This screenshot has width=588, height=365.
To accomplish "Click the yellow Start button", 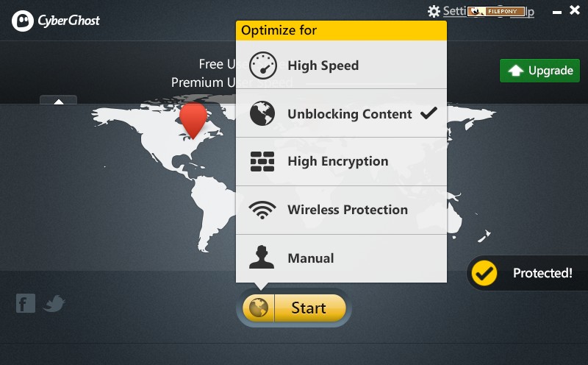I will coord(309,308).
